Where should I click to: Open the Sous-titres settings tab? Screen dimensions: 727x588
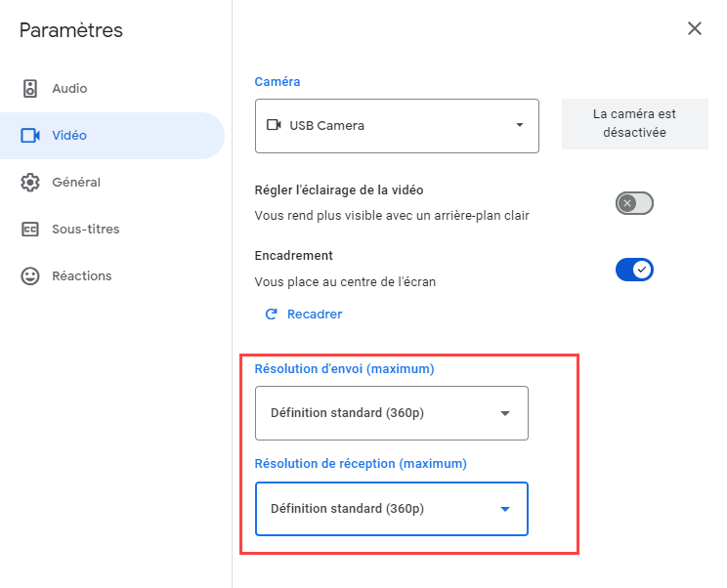(x=85, y=230)
